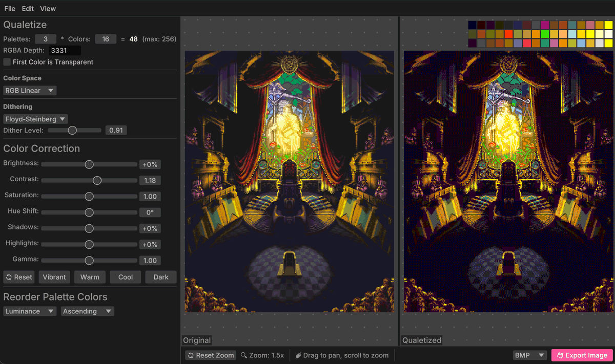Viewport: 615px width, 364px height.
Task: Apply the Dark color preset
Action: [x=160, y=277]
